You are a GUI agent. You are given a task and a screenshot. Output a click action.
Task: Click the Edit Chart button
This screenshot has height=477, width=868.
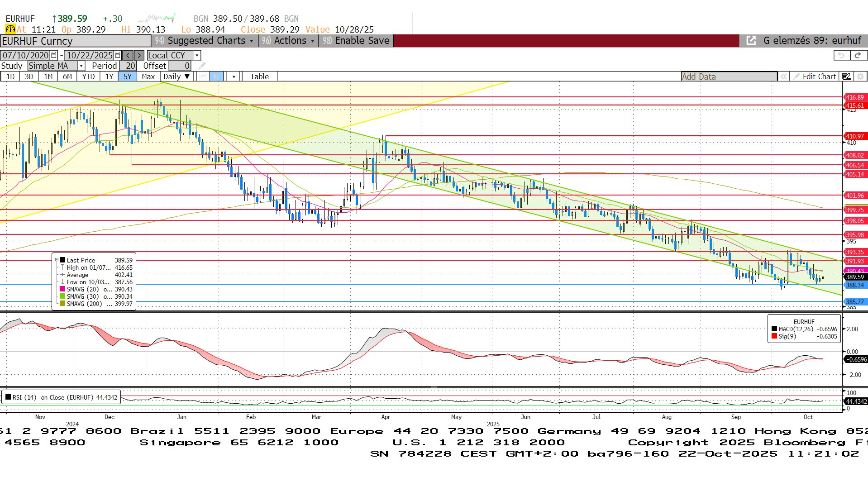click(x=815, y=76)
